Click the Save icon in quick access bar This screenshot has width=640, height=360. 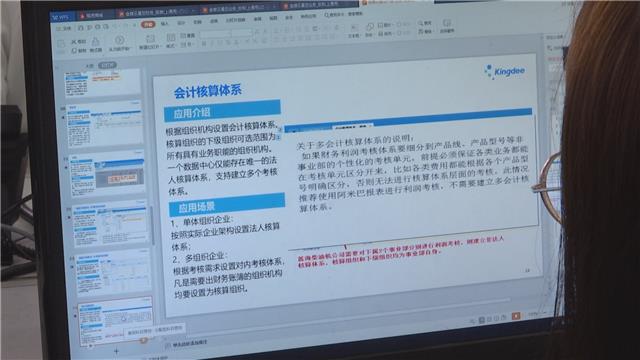[x=80, y=28]
